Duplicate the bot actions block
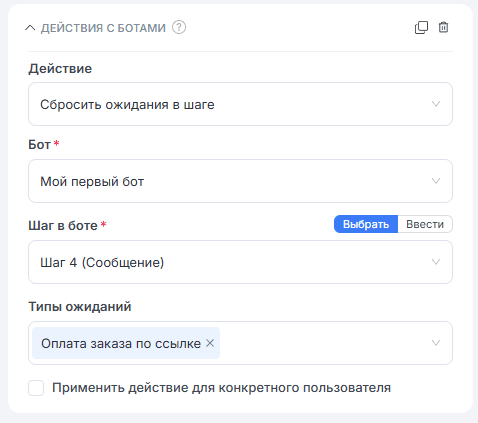This screenshot has height=423, width=478. click(x=421, y=27)
